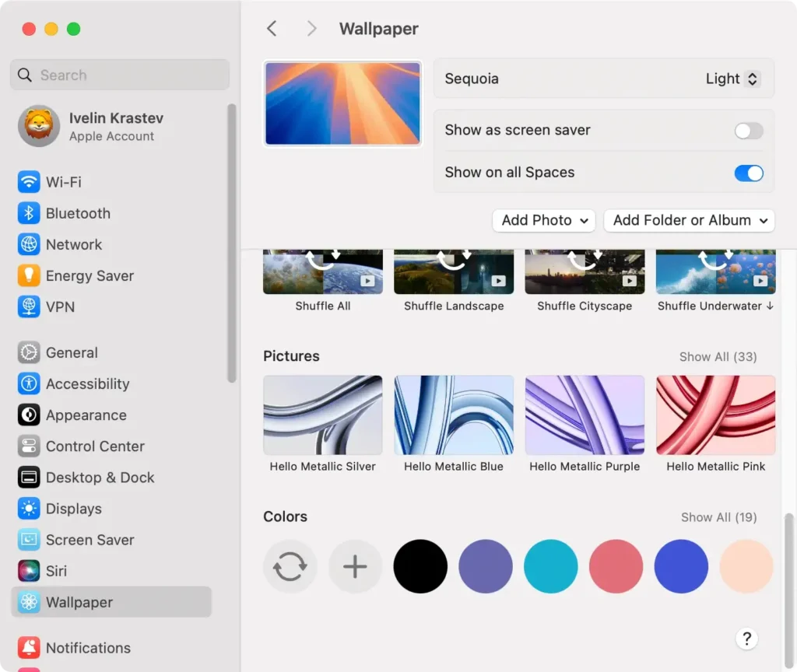797x672 pixels.
Task: Open the Notifications bell icon
Action: coord(29,648)
